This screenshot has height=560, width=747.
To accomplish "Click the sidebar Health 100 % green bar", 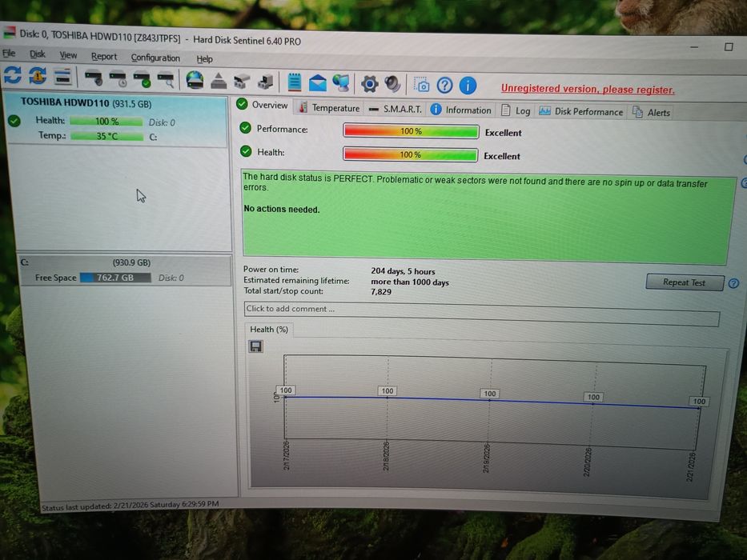I will [x=106, y=122].
